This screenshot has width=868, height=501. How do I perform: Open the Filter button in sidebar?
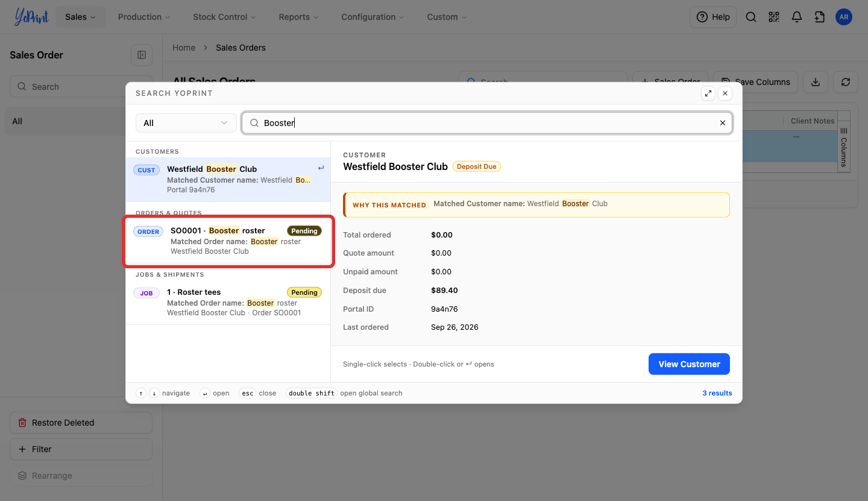pyautogui.click(x=81, y=449)
